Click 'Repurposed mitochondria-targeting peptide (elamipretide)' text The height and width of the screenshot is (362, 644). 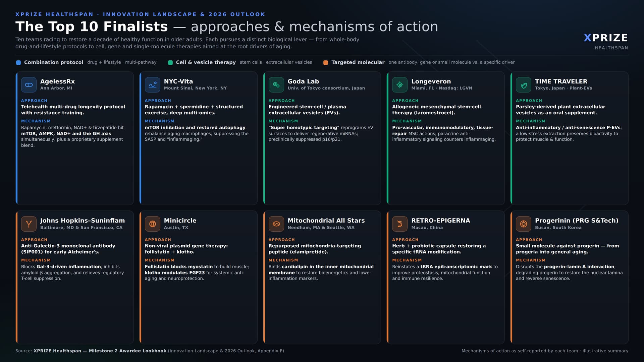[315, 249]
